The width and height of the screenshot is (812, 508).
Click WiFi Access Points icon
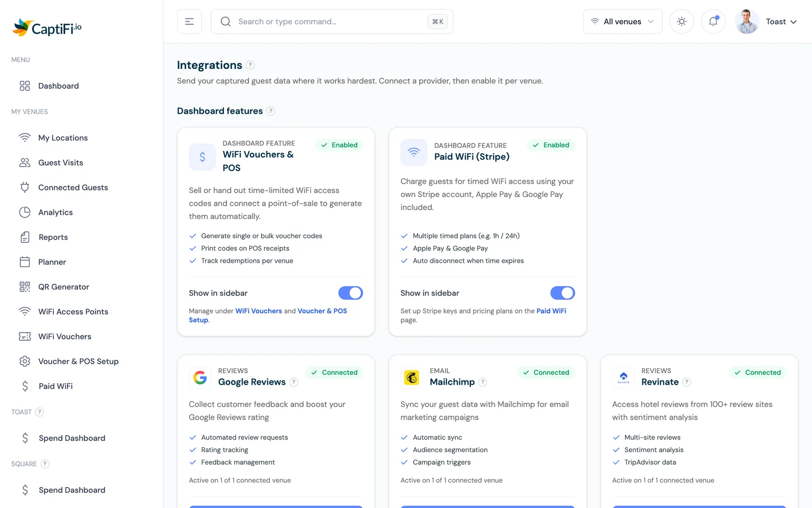pos(25,311)
